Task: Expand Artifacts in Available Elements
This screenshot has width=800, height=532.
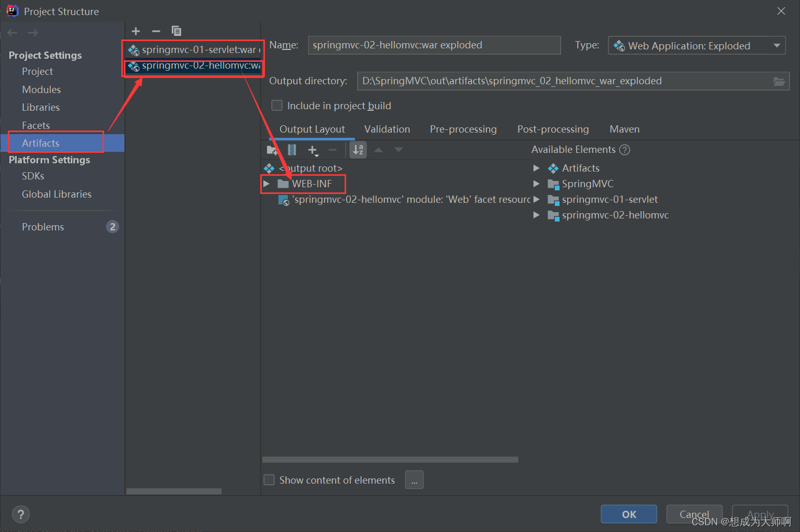Action: (537, 168)
